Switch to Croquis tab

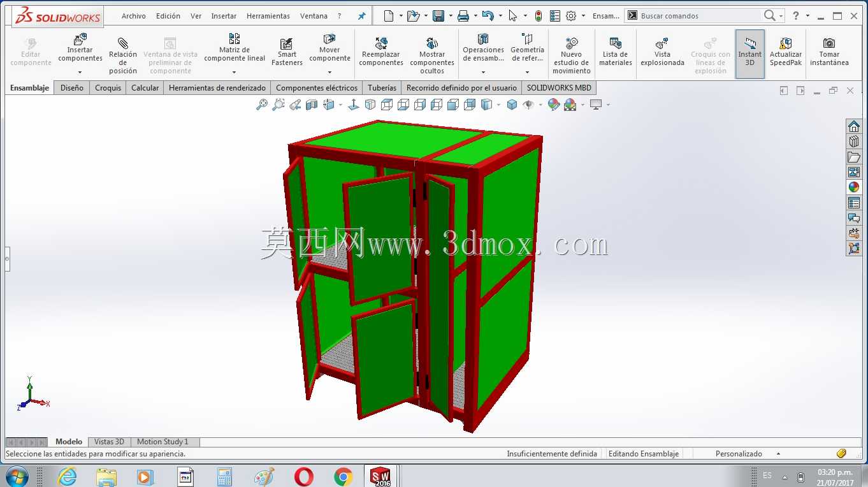108,88
